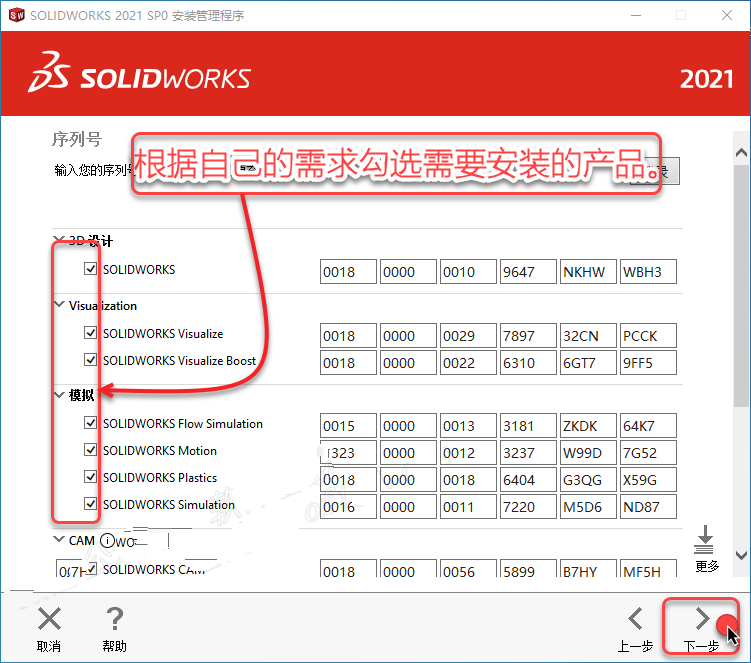This screenshot has height=663, width=751.
Task: Click the SOLIDWORKS title bar app icon
Action: point(17,15)
